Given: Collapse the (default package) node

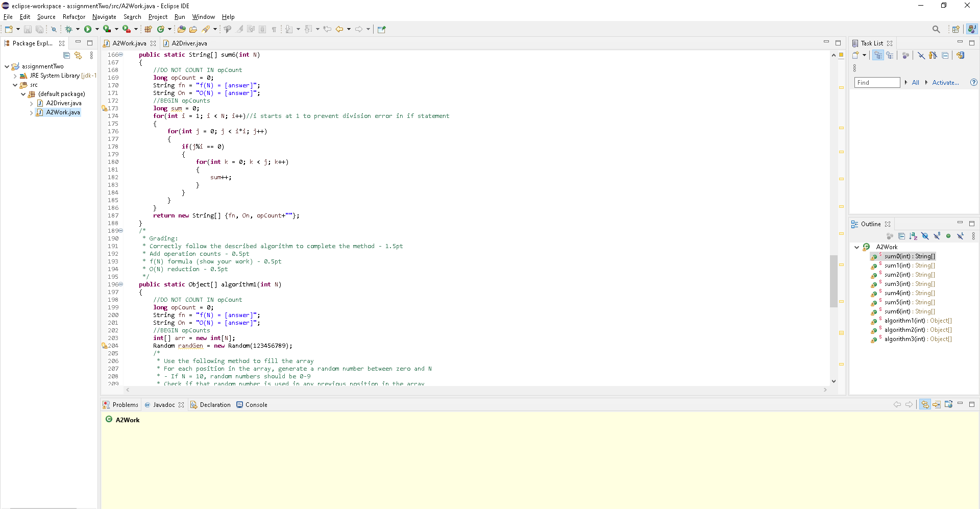Looking at the screenshot, I should (23, 94).
